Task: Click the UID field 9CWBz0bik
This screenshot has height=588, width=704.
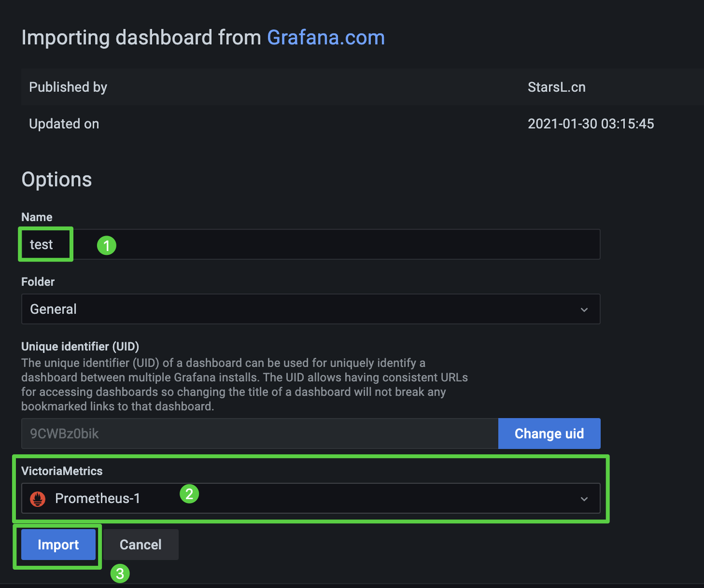Action: (x=260, y=433)
